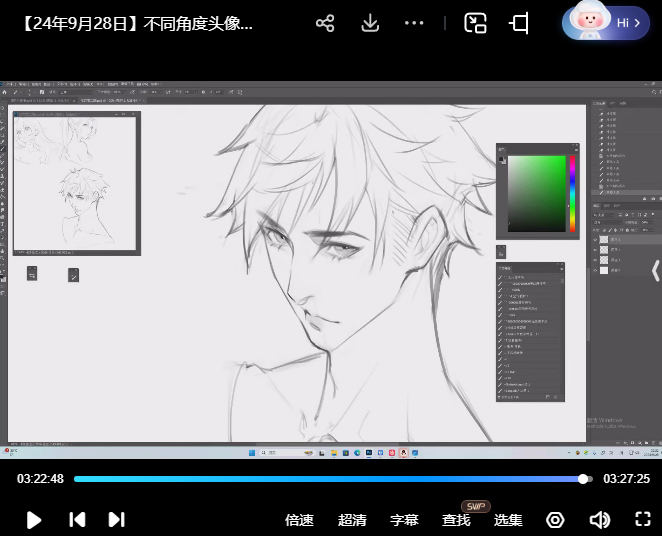
Task: Expand the side panel chevron on right edge
Action: click(655, 270)
